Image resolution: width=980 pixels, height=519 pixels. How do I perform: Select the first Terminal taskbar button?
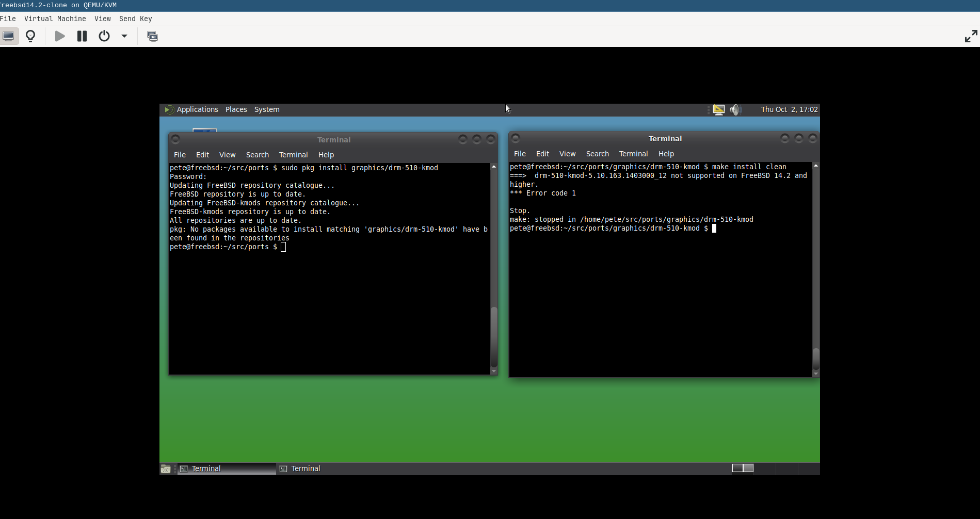(226, 468)
